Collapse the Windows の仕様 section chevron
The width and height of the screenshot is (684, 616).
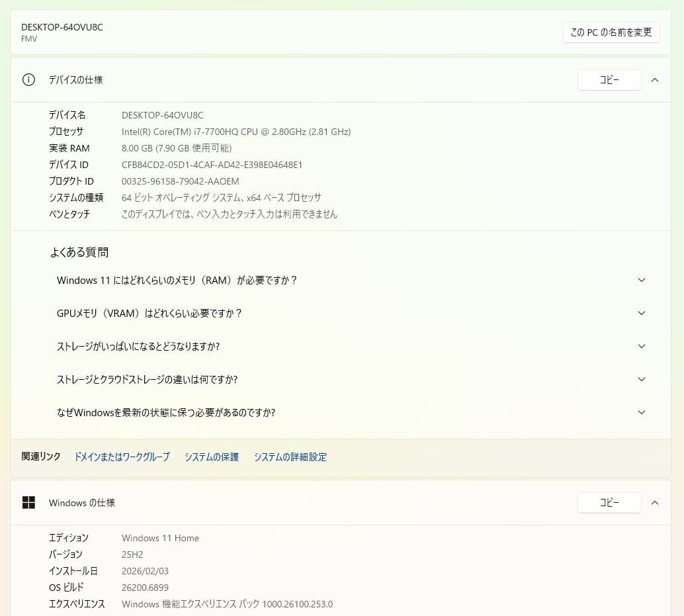click(655, 503)
